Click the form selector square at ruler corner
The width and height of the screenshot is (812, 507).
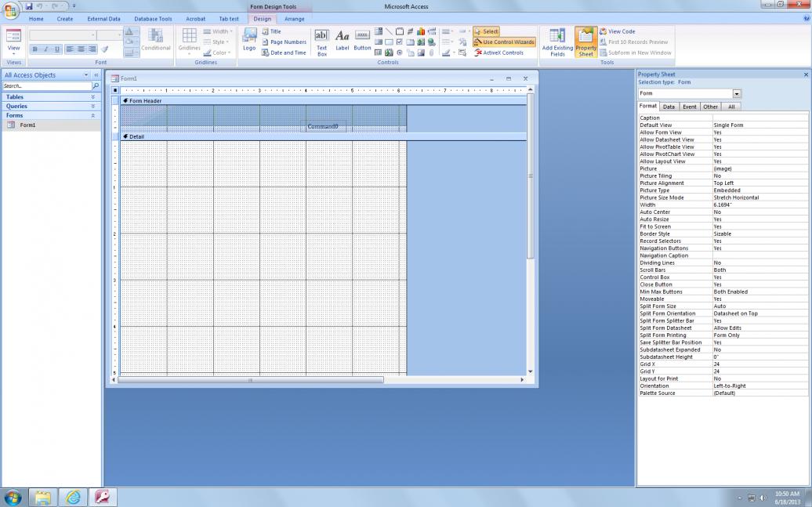pyautogui.click(x=115, y=90)
